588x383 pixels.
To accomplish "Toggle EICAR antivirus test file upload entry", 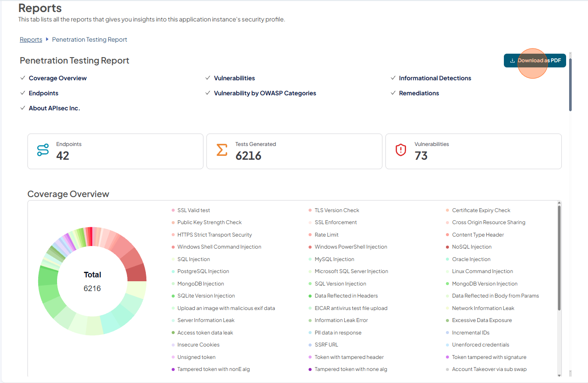I will point(348,308).
